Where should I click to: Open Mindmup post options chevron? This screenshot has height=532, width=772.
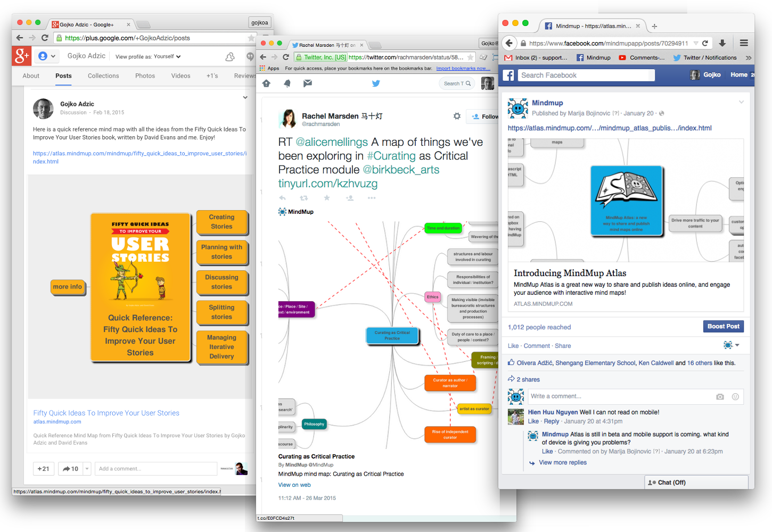pyautogui.click(x=741, y=102)
